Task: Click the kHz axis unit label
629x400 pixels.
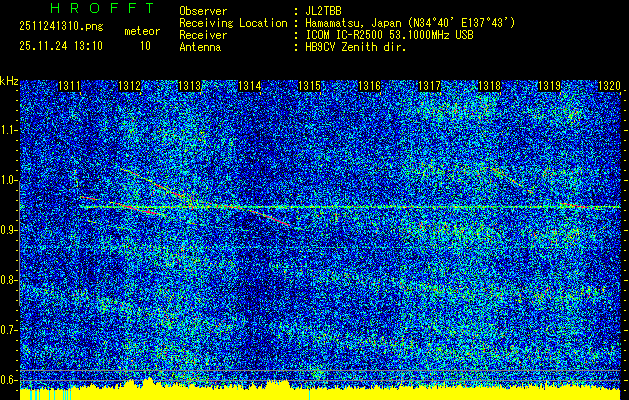Action: coord(9,80)
